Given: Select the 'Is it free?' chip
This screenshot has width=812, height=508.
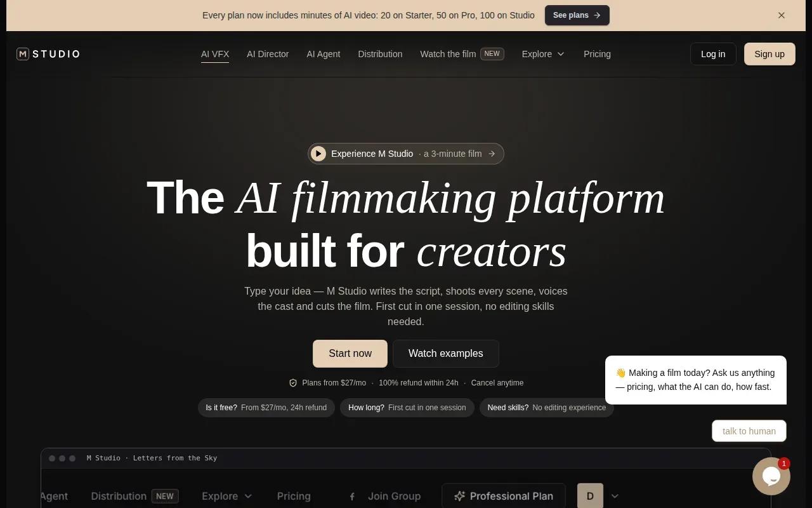Looking at the screenshot, I should pos(266,408).
